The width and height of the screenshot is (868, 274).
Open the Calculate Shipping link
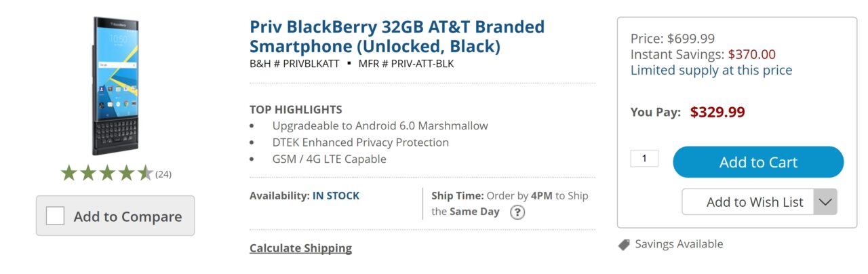(300, 248)
